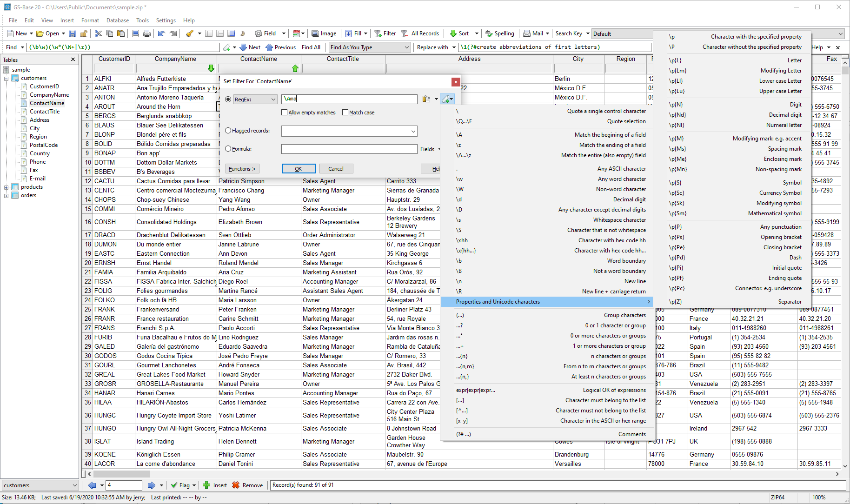Click the print preview monitor icon
850x504 pixels.
point(136,33)
